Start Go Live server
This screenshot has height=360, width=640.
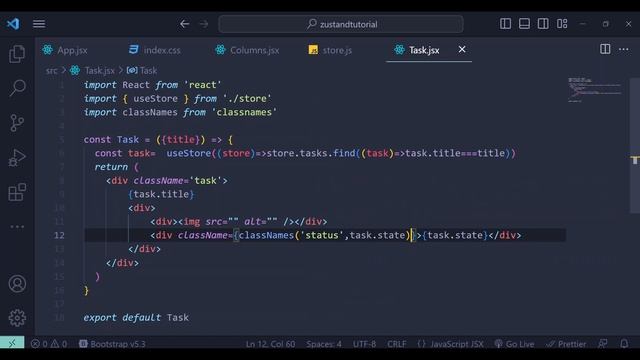pyautogui.click(x=514, y=344)
